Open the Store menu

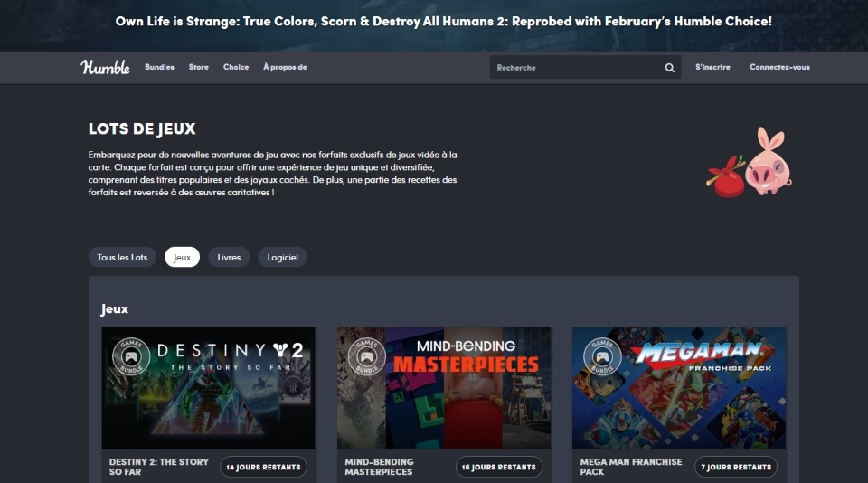[x=199, y=67]
